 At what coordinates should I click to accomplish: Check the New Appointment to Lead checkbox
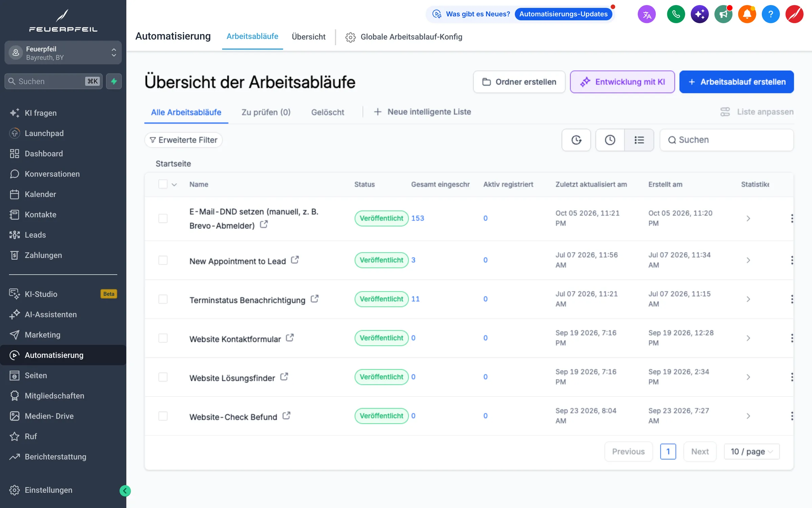[x=163, y=260]
